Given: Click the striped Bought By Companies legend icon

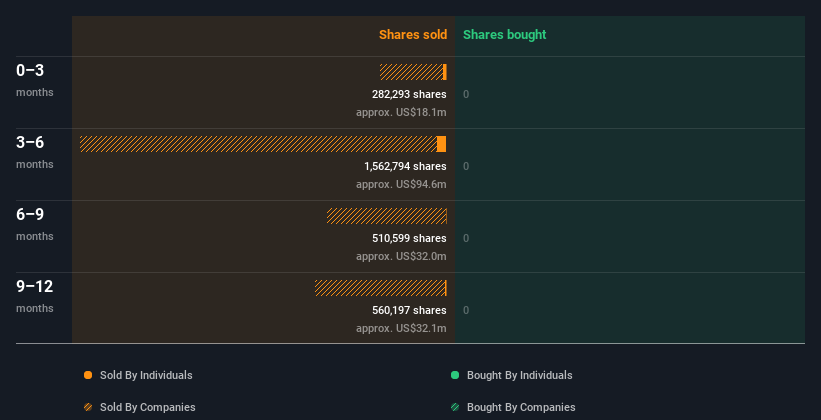Looking at the screenshot, I should coord(455,407).
